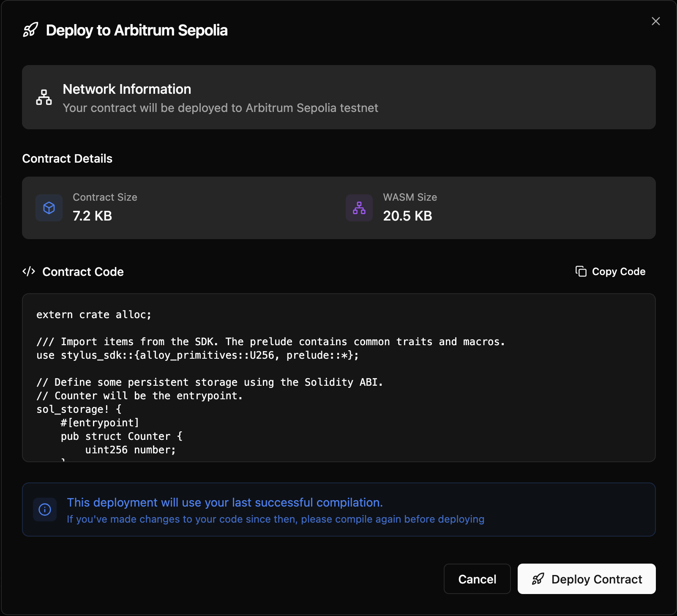The height and width of the screenshot is (616, 677).
Task: Click the "20.5 KB" value
Action: click(407, 216)
